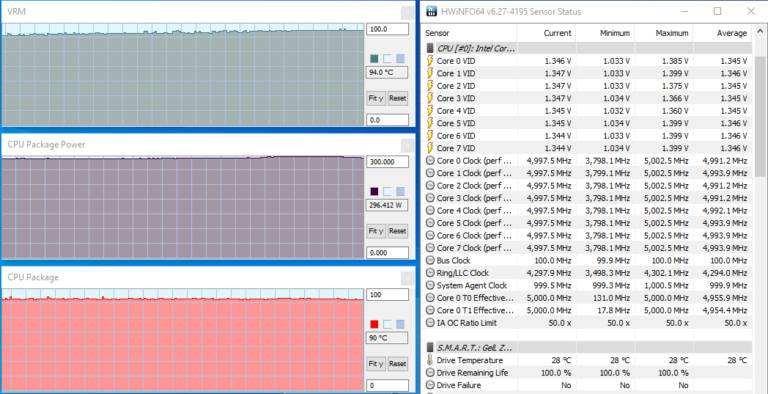Click Fit y in the VRM graph
This screenshot has height=394, width=768.
376,98
